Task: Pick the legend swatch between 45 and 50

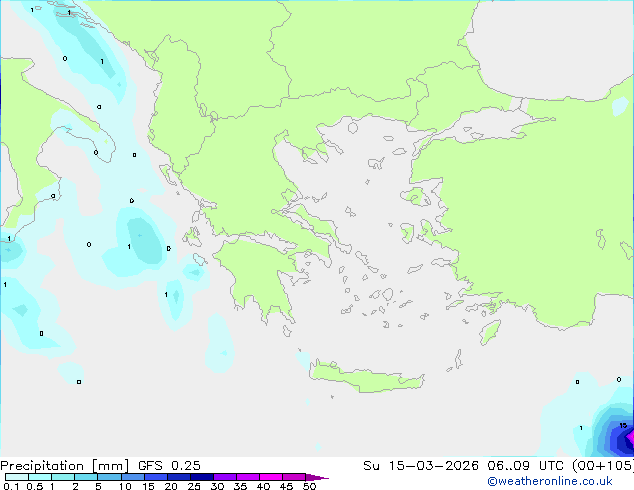Action: click(294, 477)
